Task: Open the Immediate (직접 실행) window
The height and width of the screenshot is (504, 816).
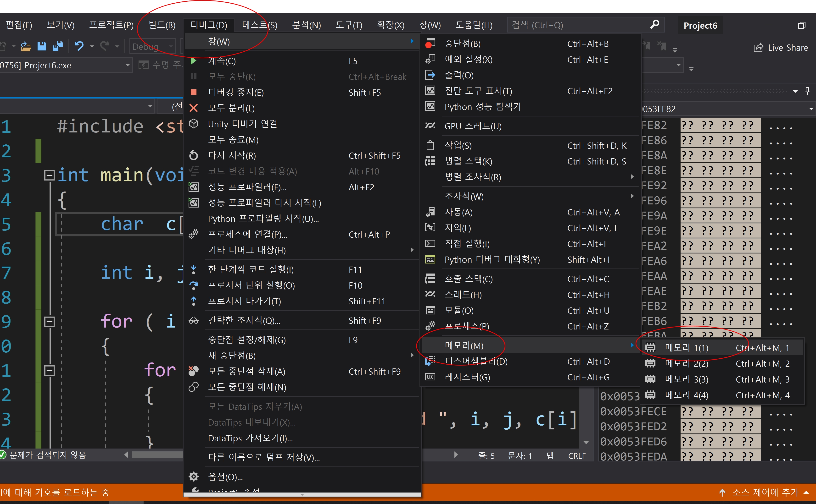Action: 531,244
